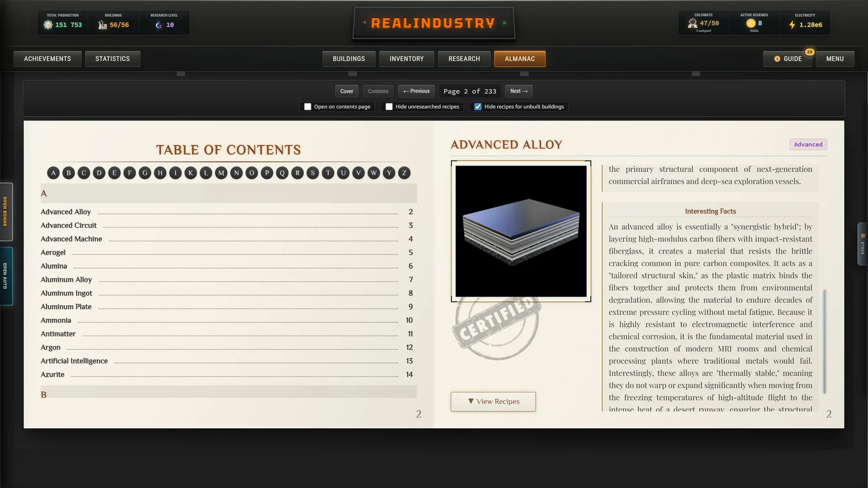Click the electricity lightning bolt icon
The height and width of the screenshot is (488, 868).
click(x=792, y=25)
